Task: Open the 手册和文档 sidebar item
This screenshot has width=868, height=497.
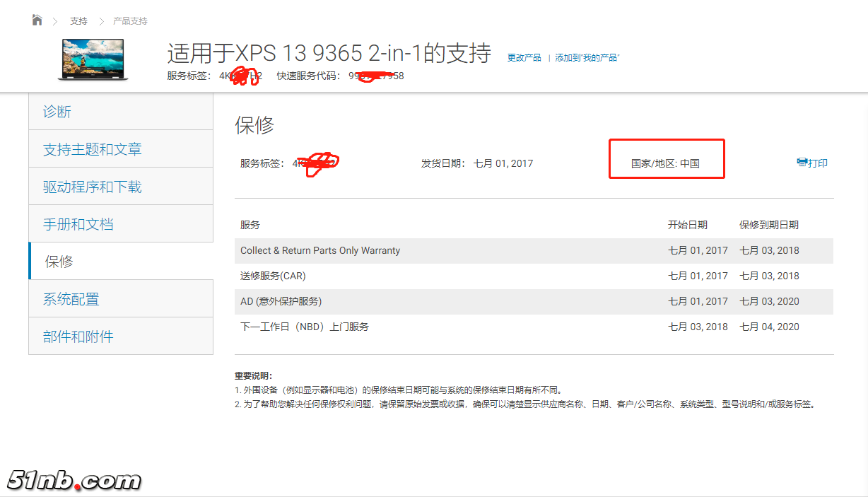Action: pos(120,224)
